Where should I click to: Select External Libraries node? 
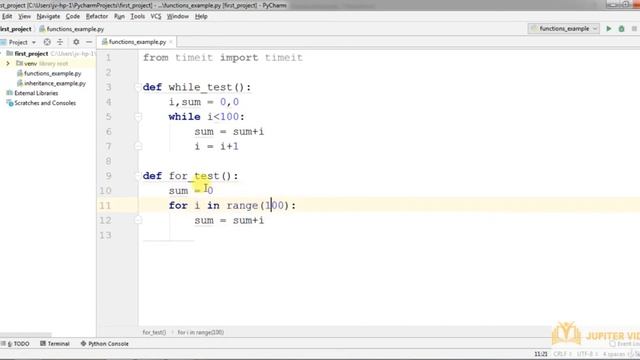[x=33, y=93]
